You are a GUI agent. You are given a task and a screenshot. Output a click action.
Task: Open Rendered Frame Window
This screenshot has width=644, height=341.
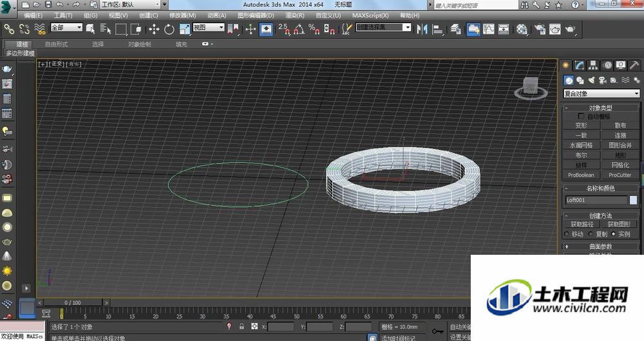[x=555, y=29]
